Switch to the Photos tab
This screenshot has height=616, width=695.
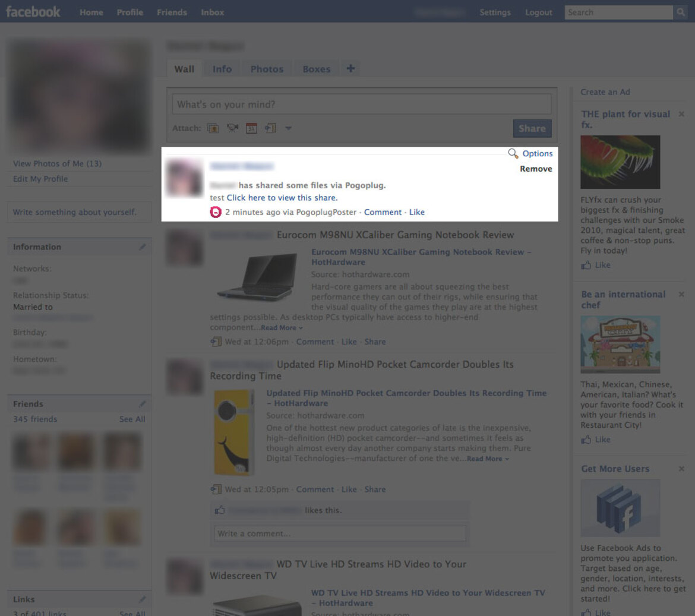[267, 69]
